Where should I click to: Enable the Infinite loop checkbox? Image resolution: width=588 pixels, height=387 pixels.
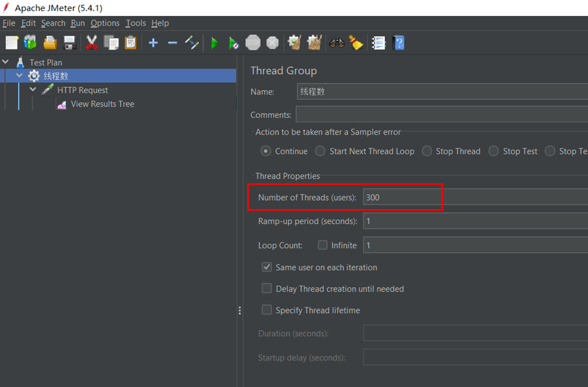pos(323,245)
